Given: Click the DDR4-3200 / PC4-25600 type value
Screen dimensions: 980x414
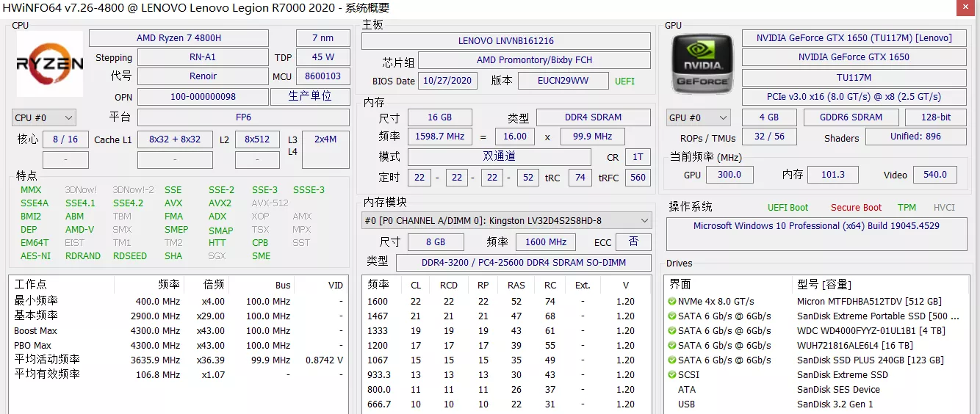Looking at the screenshot, I should pos(524,263).
